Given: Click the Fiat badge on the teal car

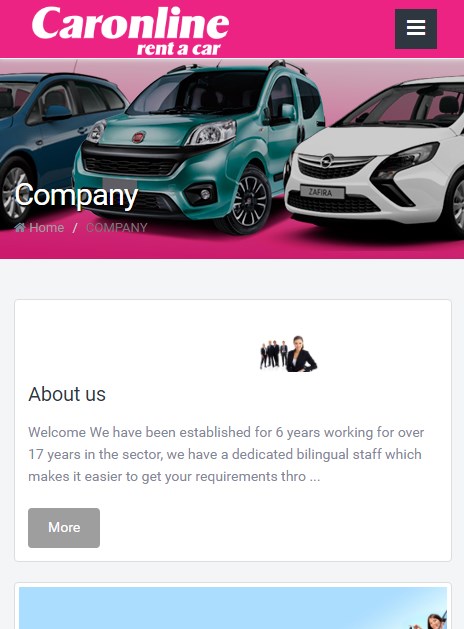Looking at the screenshot, I should (139, 137).
